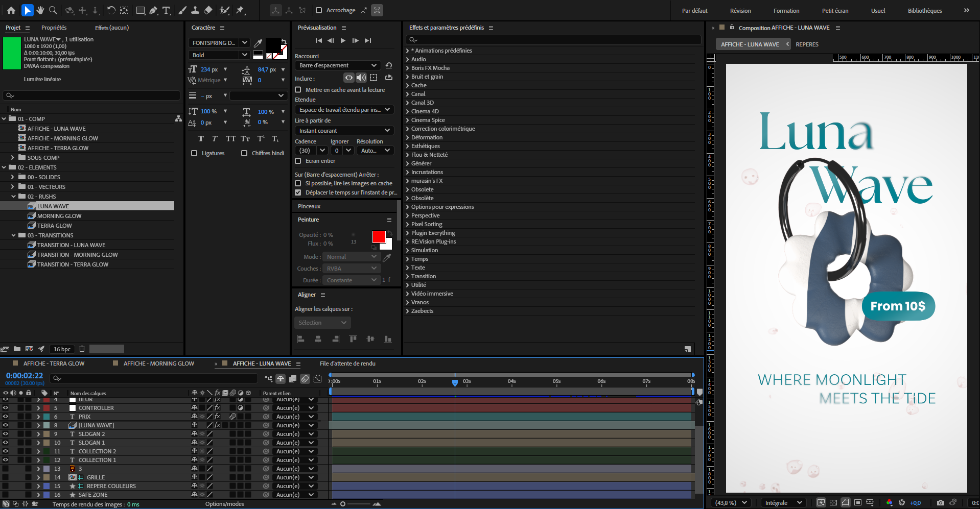980x509 pixels.
Task: Toggle video include eye in Inclure row
Action: 349,78
